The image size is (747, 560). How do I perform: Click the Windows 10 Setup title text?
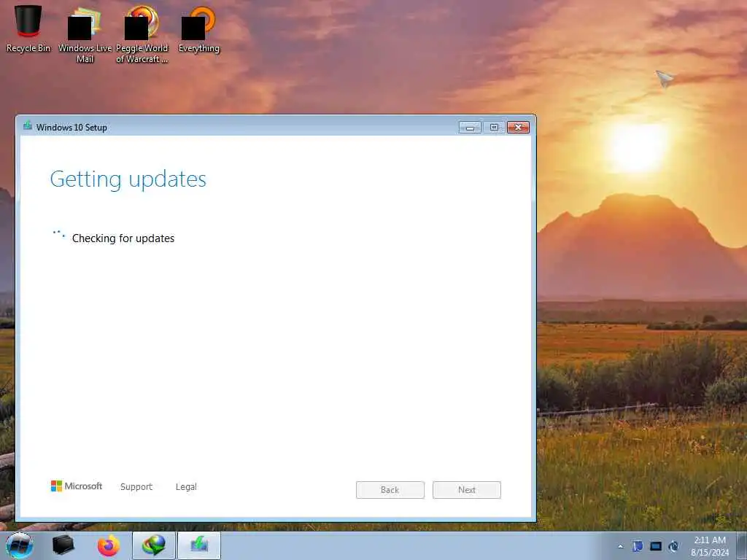71,127
